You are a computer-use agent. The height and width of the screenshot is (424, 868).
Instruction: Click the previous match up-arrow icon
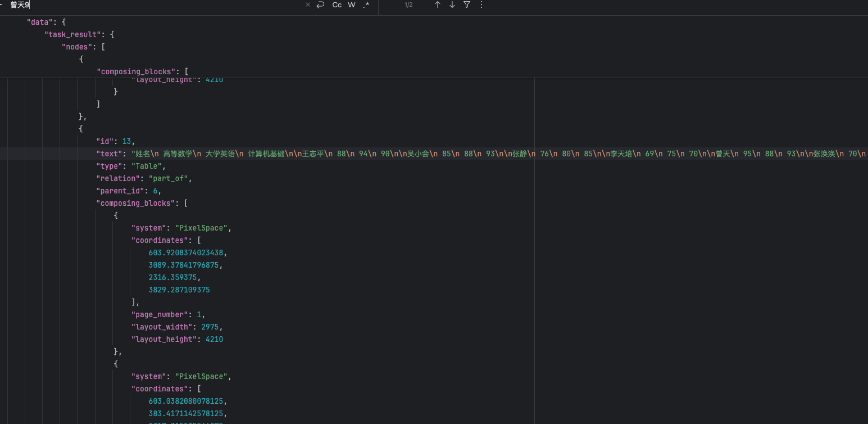pos(438,5)
